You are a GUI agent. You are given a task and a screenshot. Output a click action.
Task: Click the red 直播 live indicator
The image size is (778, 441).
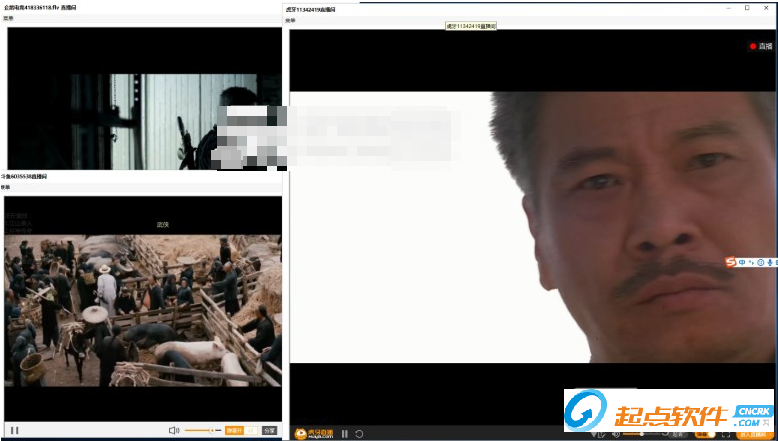coord(761,46)
